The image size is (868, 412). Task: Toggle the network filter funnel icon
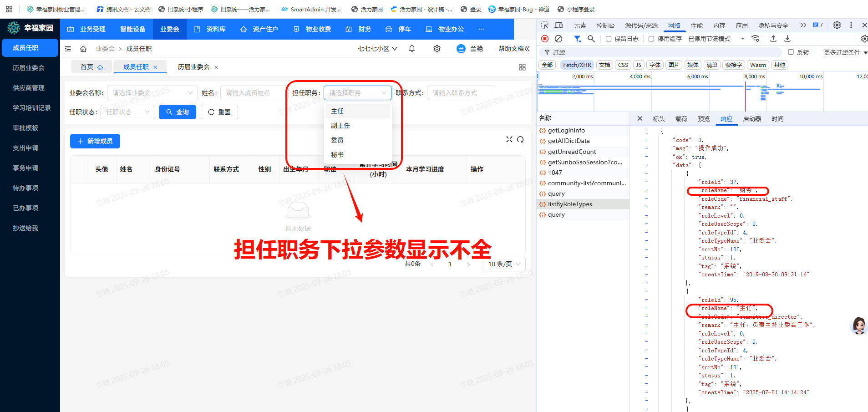578,39
